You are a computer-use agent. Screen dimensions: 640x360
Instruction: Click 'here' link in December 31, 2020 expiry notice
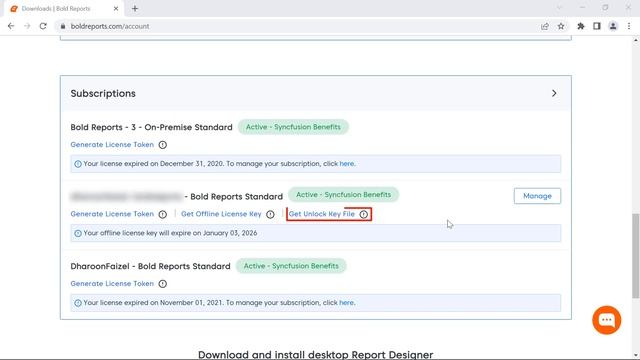pos(347,164)
